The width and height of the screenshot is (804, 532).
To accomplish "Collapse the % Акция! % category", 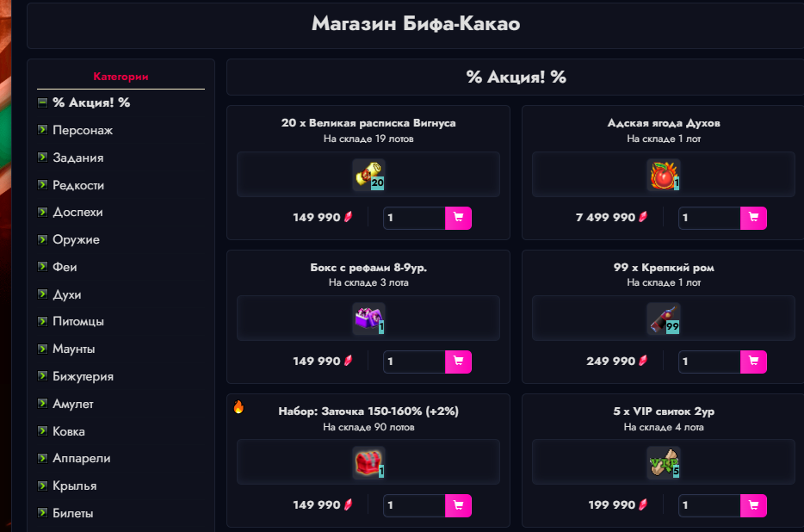I will (42, 102).
